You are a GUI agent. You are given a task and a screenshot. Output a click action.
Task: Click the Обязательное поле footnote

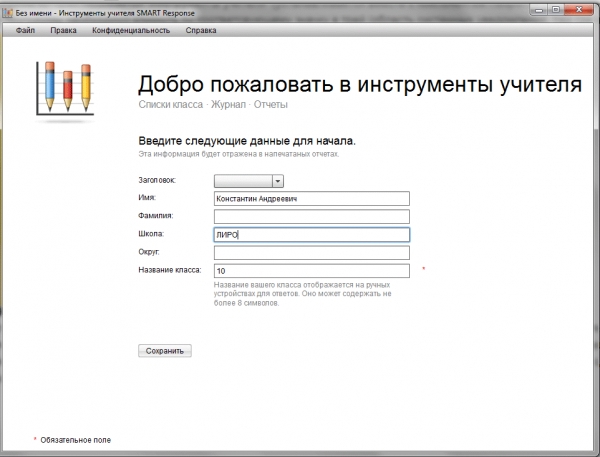(x=75, y=440)
